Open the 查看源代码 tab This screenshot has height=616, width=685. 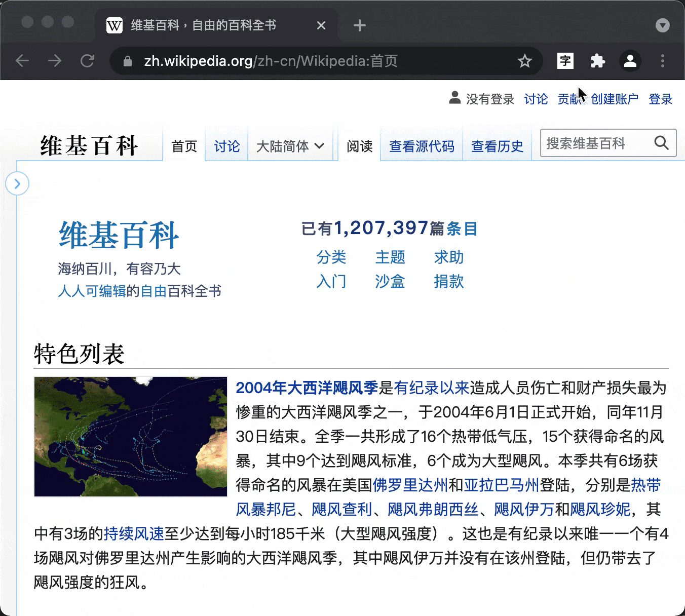tap(422, 146)
